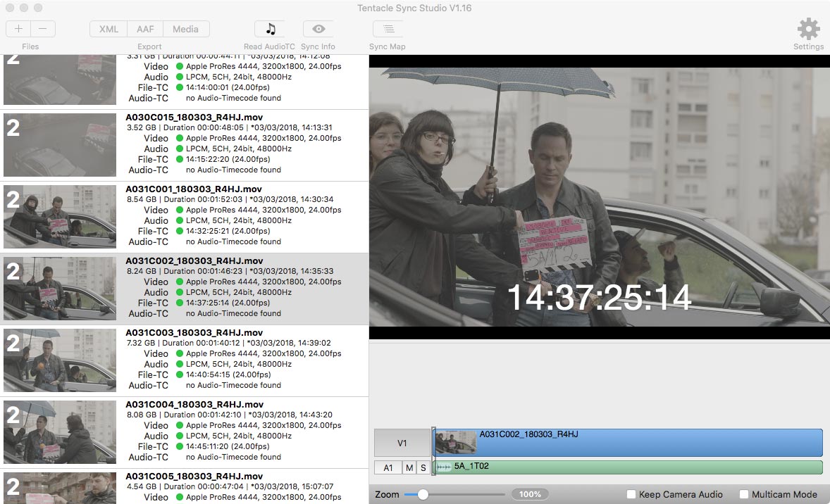This screenshot has width=830, height=504.
Task: Click File-TC value 14:15:22:20
Action: pos(228,159)
